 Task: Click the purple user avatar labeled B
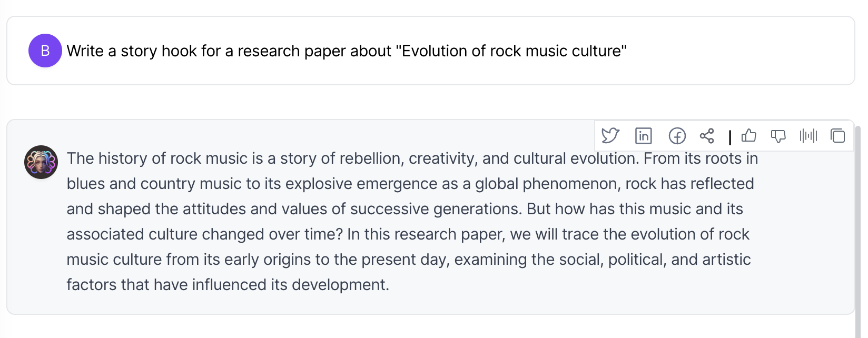pos(45,51)
